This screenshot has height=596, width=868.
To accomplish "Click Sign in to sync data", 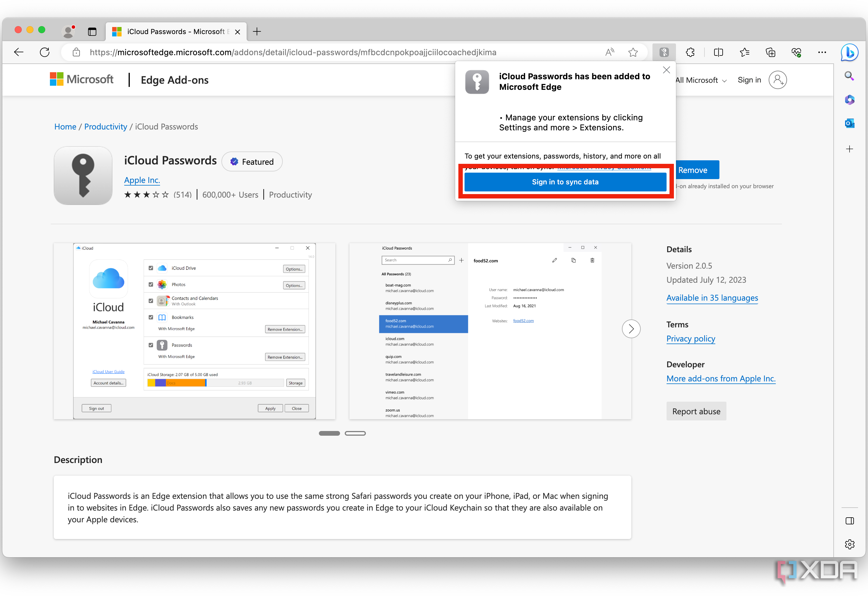I will pos(565,182).
